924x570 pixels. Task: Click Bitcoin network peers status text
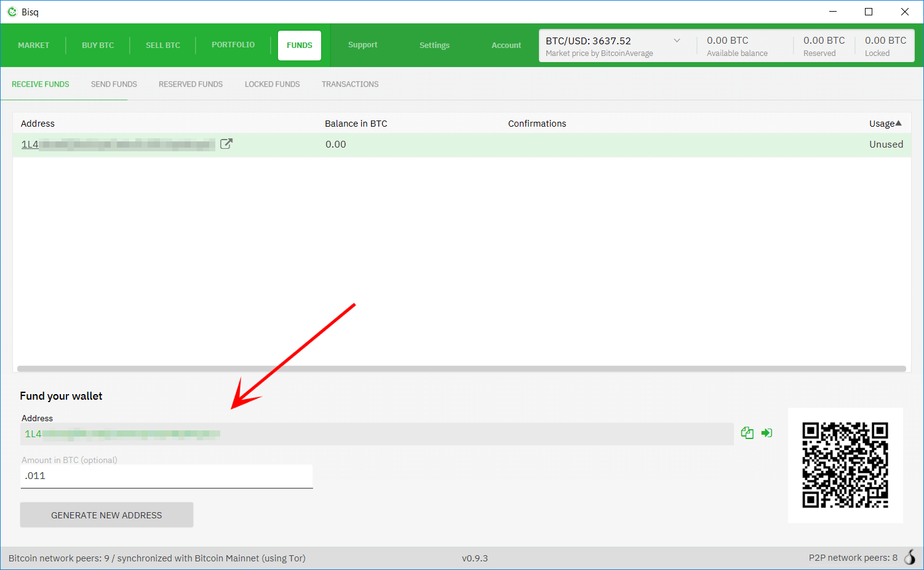tap(157, 558)
